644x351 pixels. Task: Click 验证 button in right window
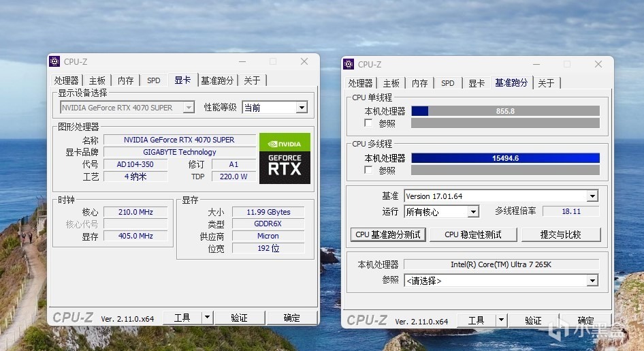[x=533, y=320]
